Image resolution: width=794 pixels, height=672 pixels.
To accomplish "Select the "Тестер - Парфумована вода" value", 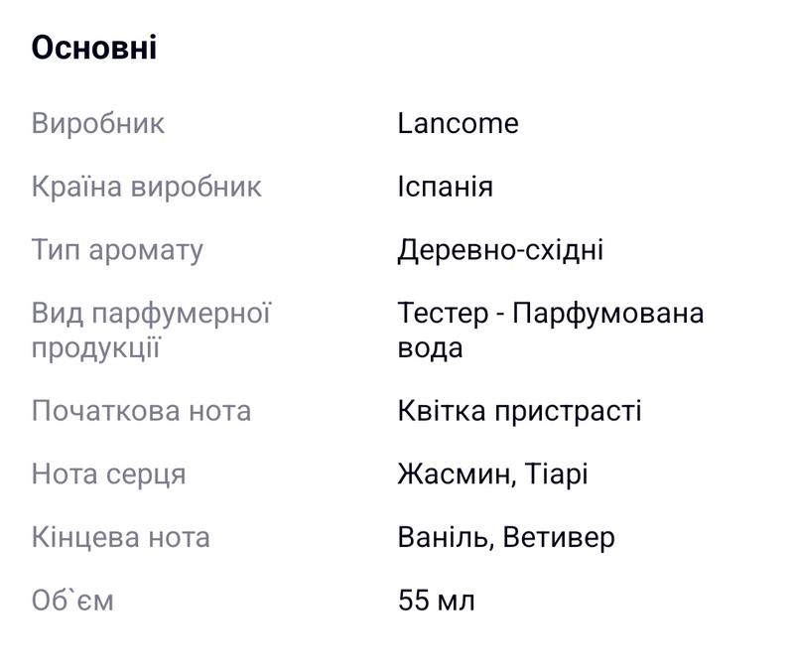I will [x=550, y=331].
